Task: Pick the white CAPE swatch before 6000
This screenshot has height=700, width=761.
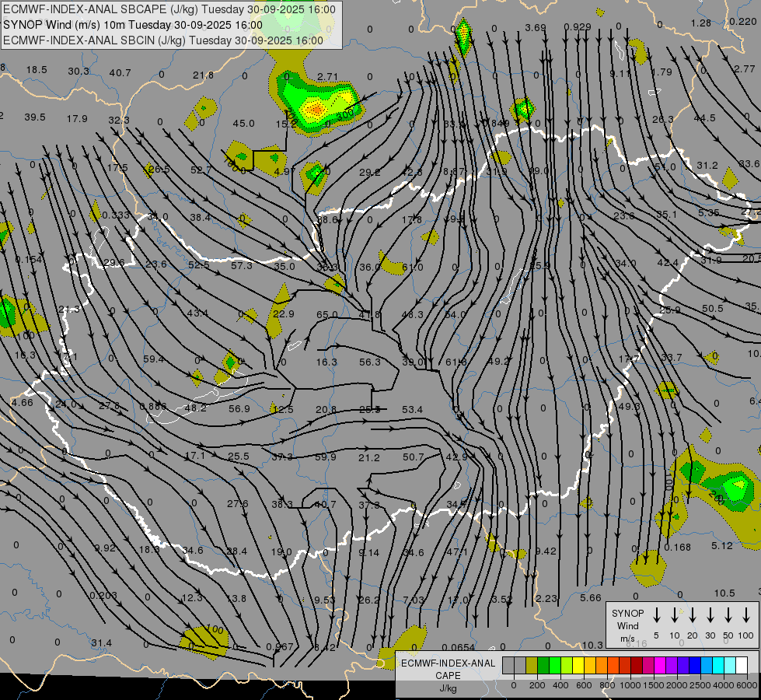Action: click(742, 665)
